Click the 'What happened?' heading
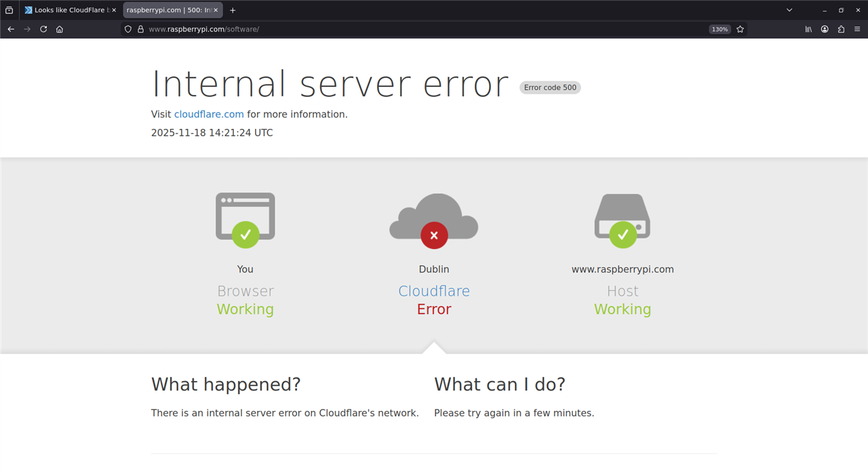The height and width of the screenshot is (470, 868). pyautogui.click(x=226, y=385)
